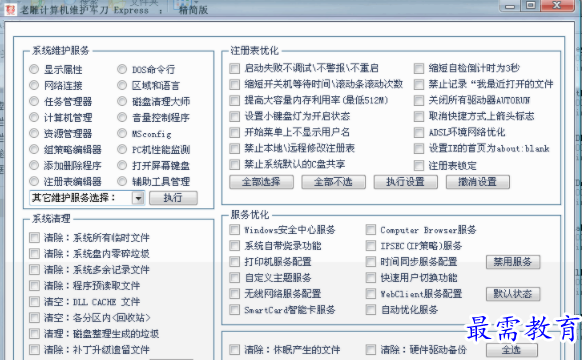Enable 打印机服务配置 checkbox
Screen dimensions: 588x360
(235, 262)
